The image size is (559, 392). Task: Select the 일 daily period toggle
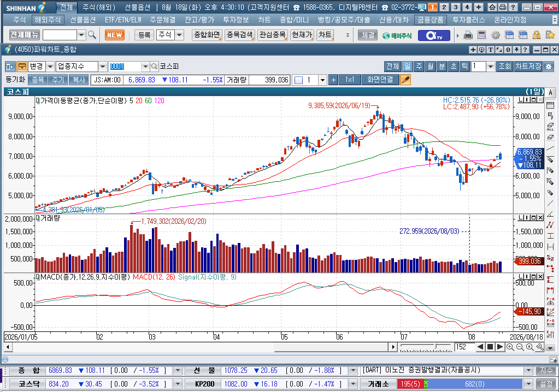click(x=407, y=66)
